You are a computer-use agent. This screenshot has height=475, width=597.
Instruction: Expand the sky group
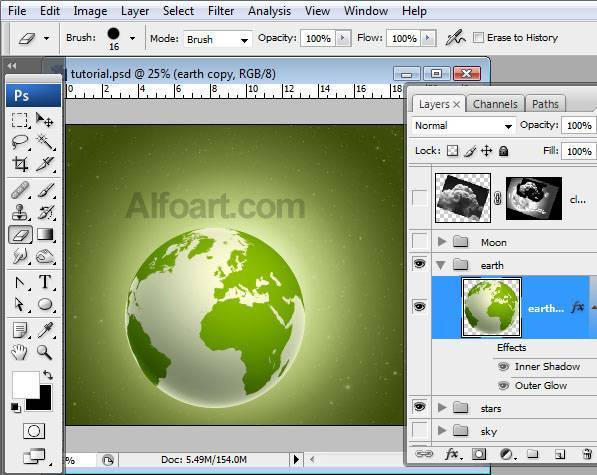tap(442, 430)
